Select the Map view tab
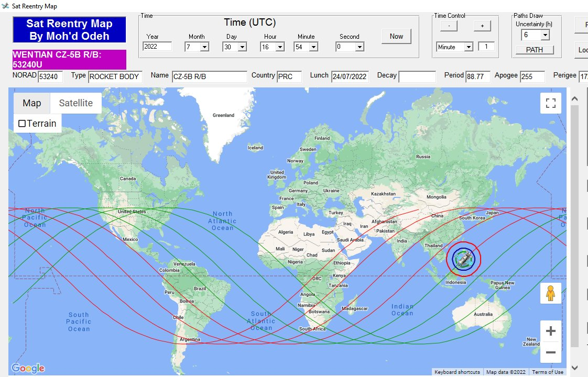Viewport: 588px width, 377px height. 31,103
